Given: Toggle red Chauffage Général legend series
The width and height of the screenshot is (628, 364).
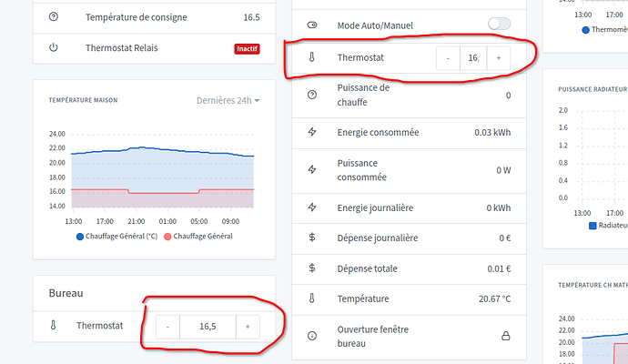Looking at the screenshot, I should pyautogui.click(x=198, y=237).
